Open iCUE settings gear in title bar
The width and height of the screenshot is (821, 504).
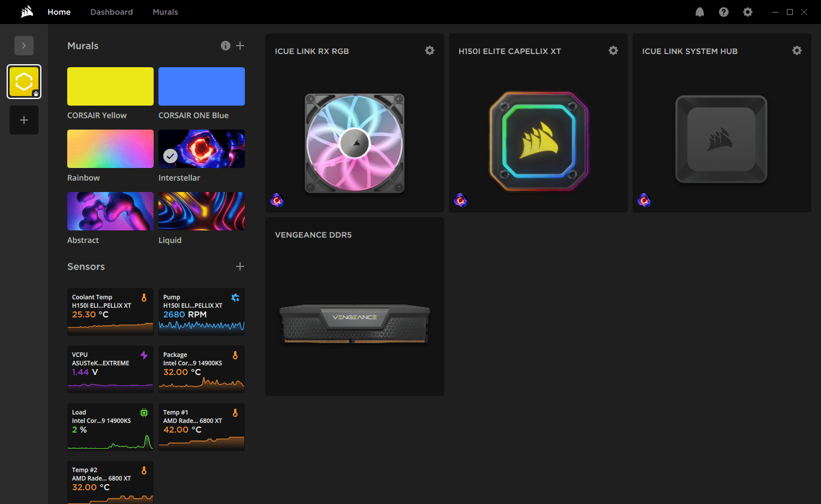point(748,12)
